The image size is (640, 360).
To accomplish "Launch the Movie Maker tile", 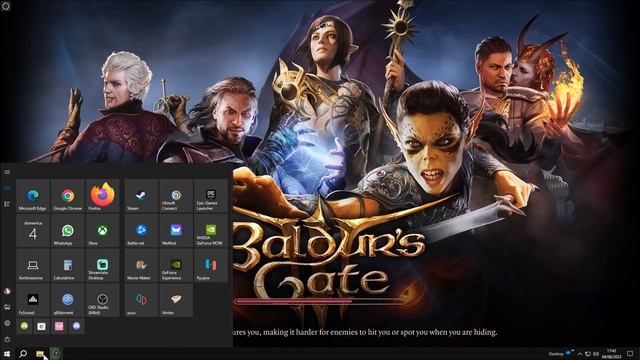I will coord(141,265).
